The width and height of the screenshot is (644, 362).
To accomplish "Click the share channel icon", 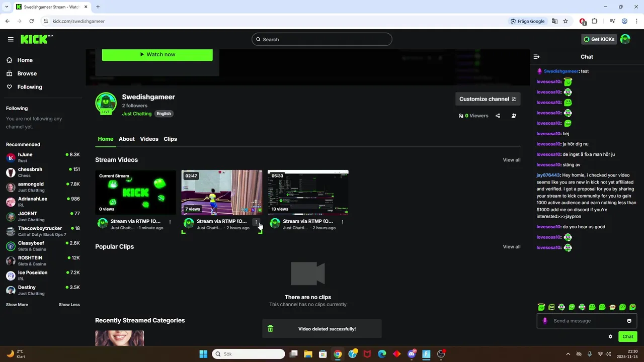I will click(498, 116).
